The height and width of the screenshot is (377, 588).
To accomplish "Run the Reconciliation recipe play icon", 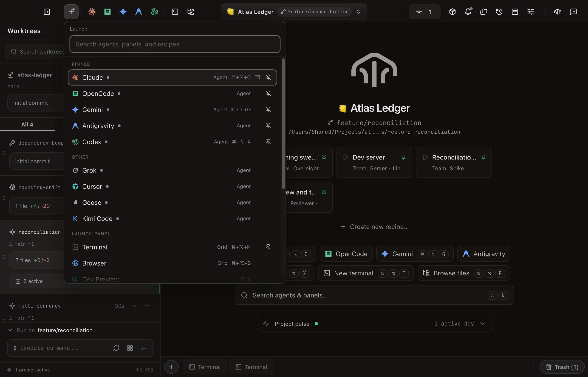I will click(425, 157).
